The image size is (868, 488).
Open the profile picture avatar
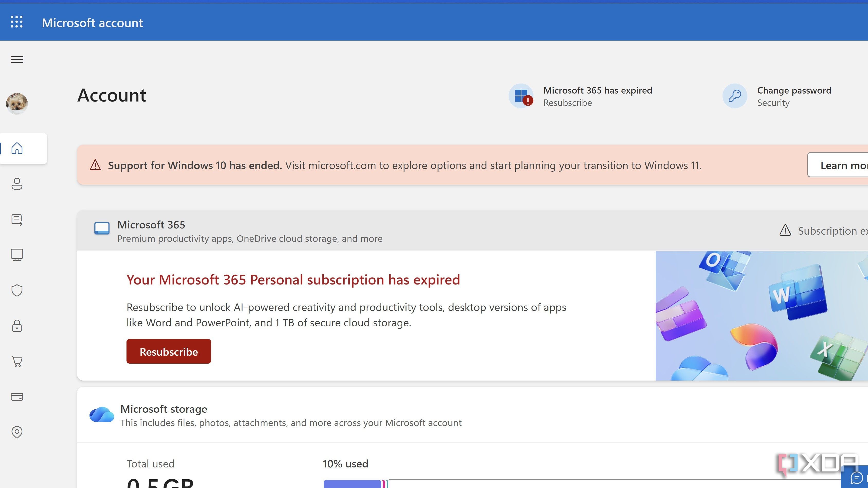point(17,103)
